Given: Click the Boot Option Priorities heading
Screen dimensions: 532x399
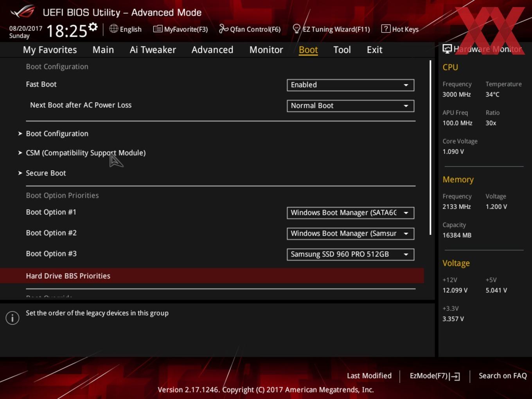Looking at the screenshot, I should coord(62,195).
